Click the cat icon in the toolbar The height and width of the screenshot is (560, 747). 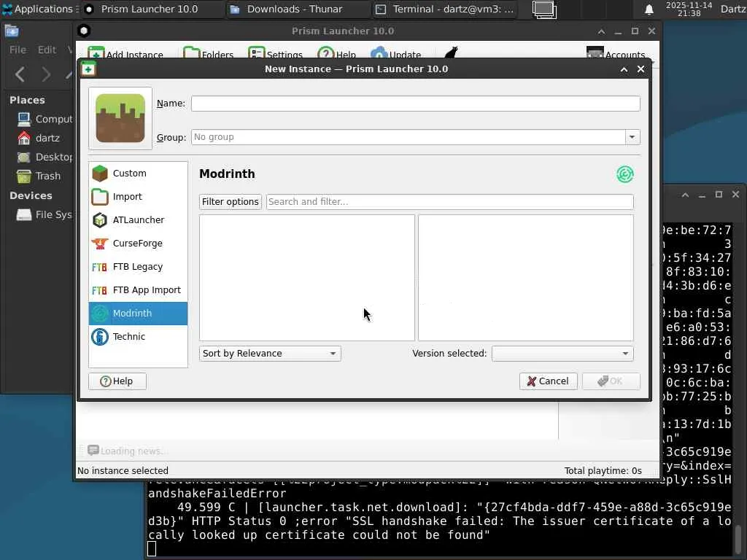pos(451,52)
